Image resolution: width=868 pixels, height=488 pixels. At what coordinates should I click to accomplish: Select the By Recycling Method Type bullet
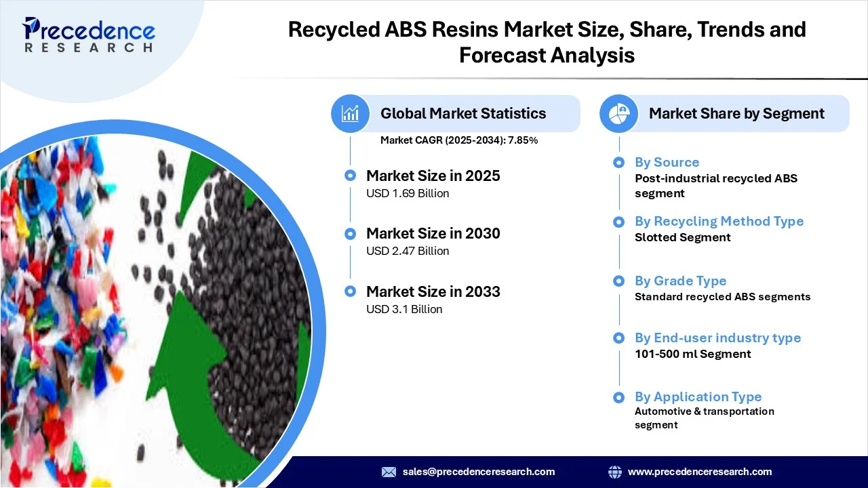(x=618, y=222)
